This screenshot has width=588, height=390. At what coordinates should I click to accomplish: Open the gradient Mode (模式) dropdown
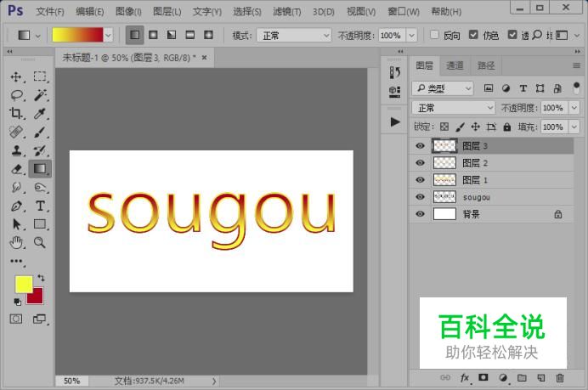coord(294,35)
